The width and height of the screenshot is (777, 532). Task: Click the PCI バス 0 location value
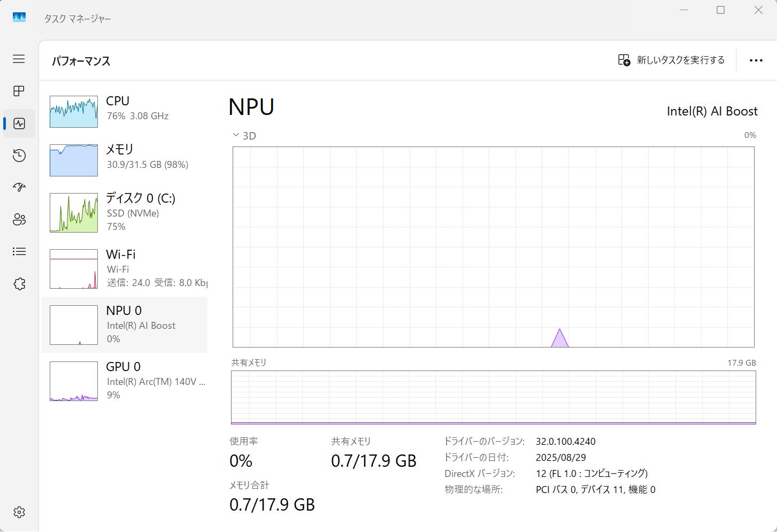pyautogui.click(x=596, y=490)
